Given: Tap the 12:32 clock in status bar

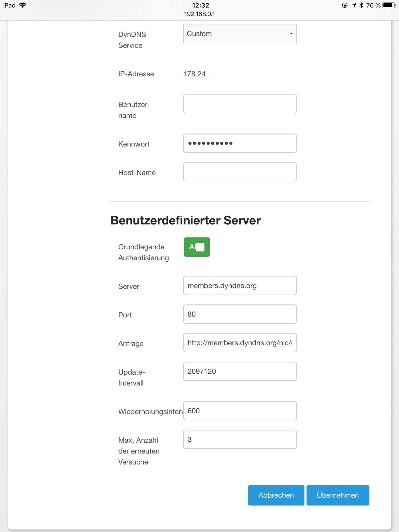Looking at the screenshot, I should click(x=201, y=5).
